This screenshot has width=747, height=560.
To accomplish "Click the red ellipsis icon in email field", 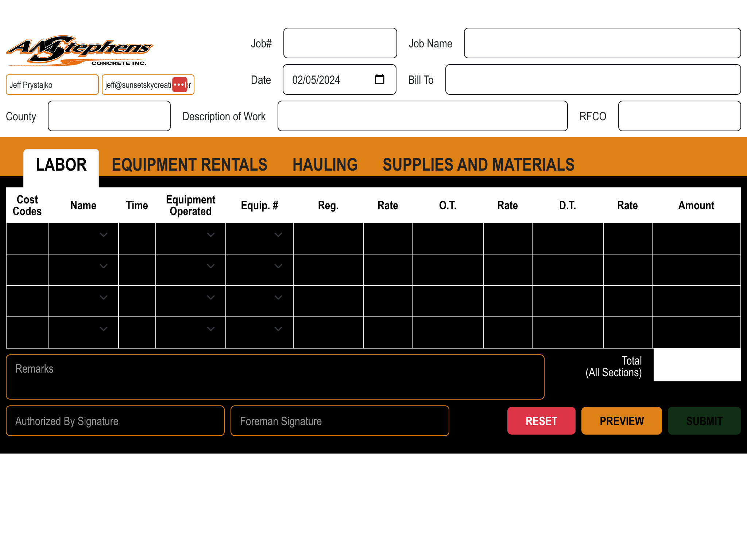I will (180, 84).
